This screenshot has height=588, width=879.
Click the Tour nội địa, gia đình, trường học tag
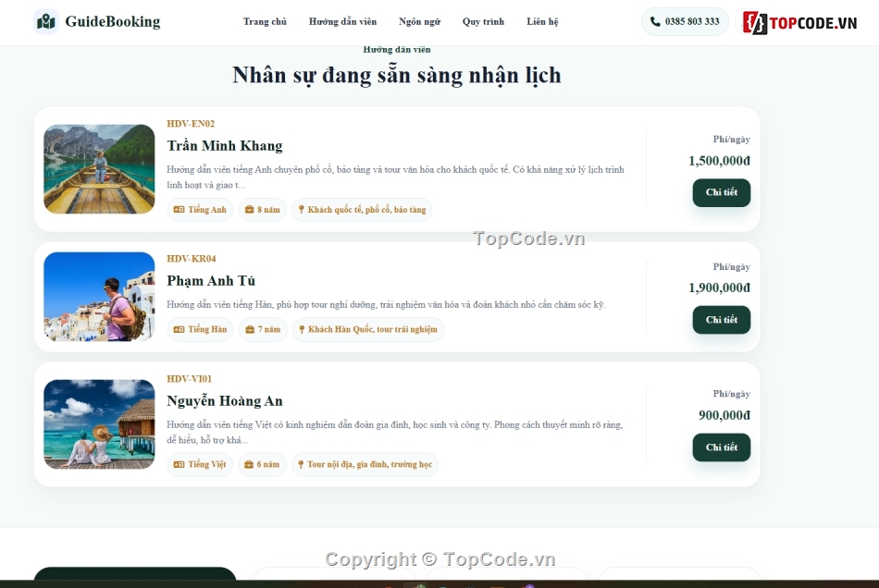coord(365,465)
